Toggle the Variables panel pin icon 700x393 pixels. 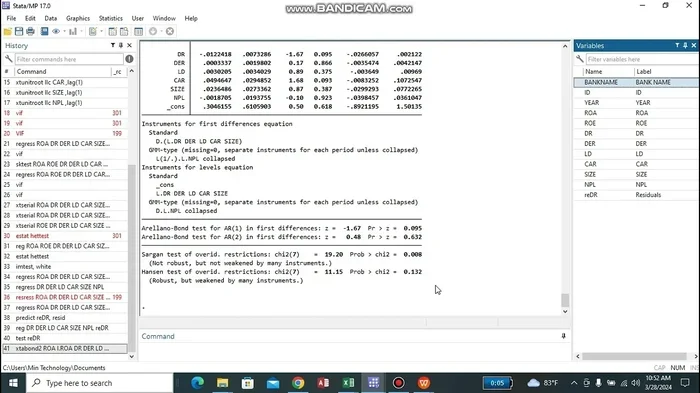685,45
